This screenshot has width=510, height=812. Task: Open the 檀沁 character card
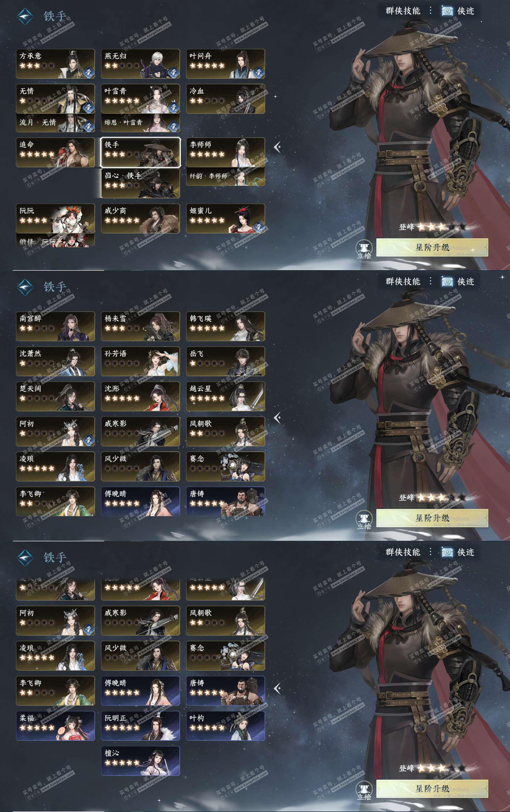tap(141, 761)
